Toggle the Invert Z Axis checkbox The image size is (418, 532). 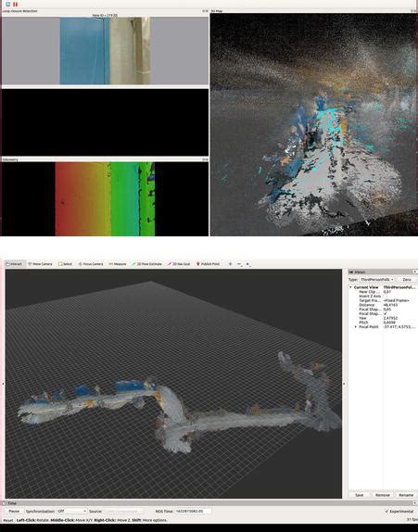(385, 297)
